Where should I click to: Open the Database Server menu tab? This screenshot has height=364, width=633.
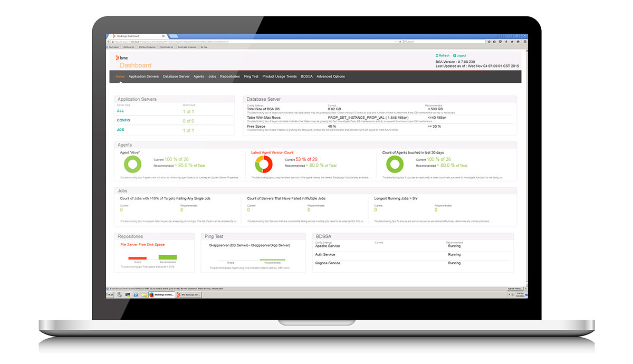coord(176,76)
